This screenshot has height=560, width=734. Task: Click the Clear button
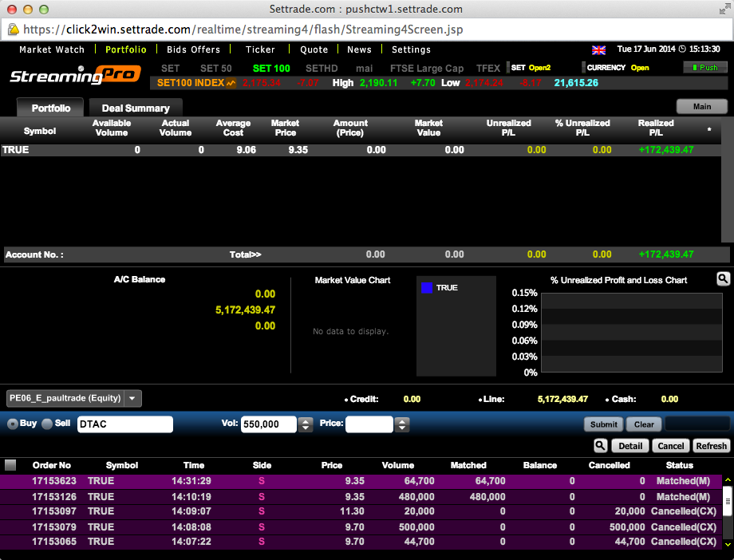[644, 424]
